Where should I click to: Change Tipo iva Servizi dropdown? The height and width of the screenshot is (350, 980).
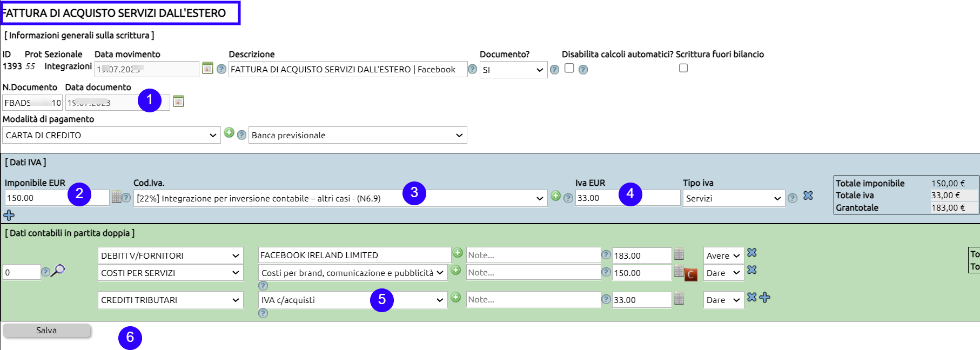click(733, 198)
